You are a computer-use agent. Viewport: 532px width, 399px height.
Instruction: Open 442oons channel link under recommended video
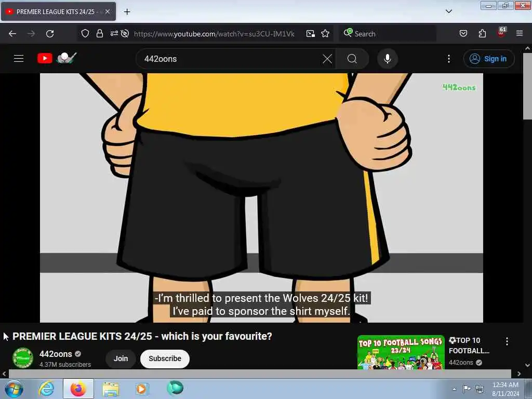point(461,362)
